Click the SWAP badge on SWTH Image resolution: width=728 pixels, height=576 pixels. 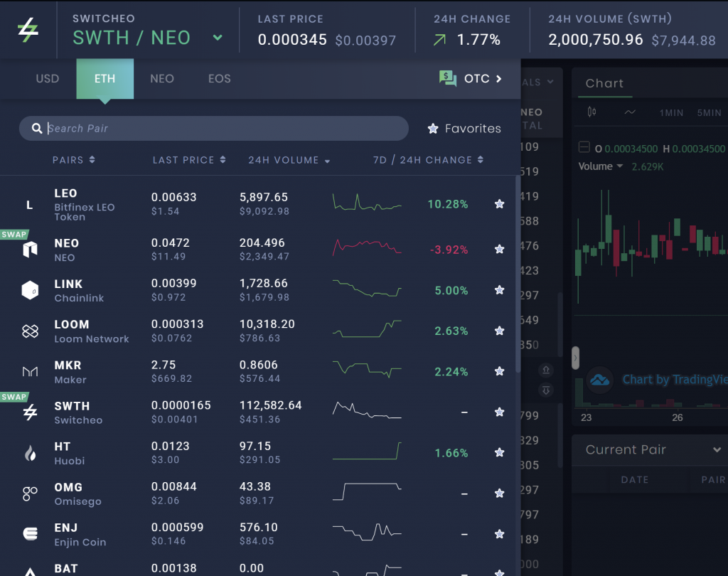coord(14,398)
